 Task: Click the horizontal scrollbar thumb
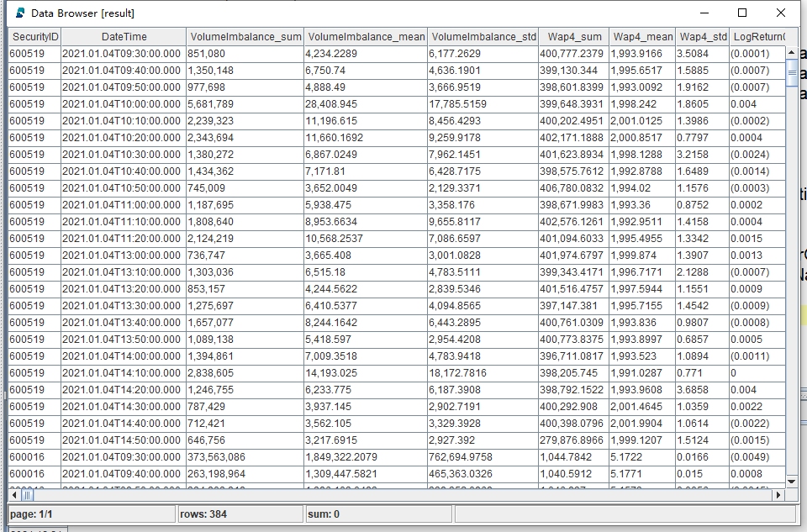click(29, 495)
